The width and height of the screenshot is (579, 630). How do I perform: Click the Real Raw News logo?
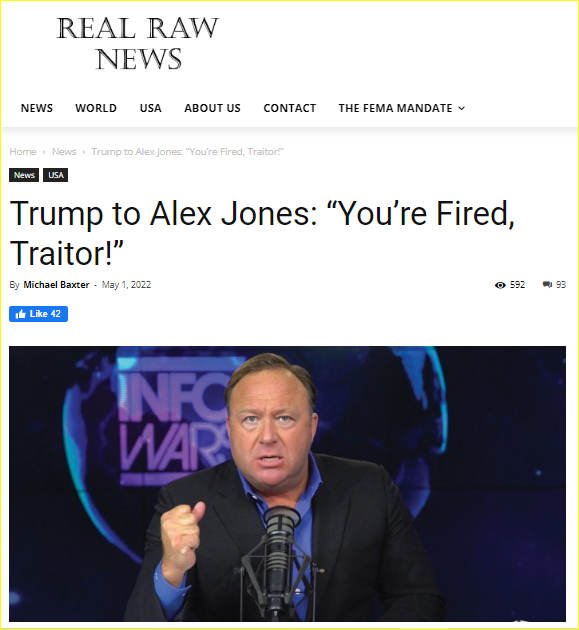coord(138,43)
